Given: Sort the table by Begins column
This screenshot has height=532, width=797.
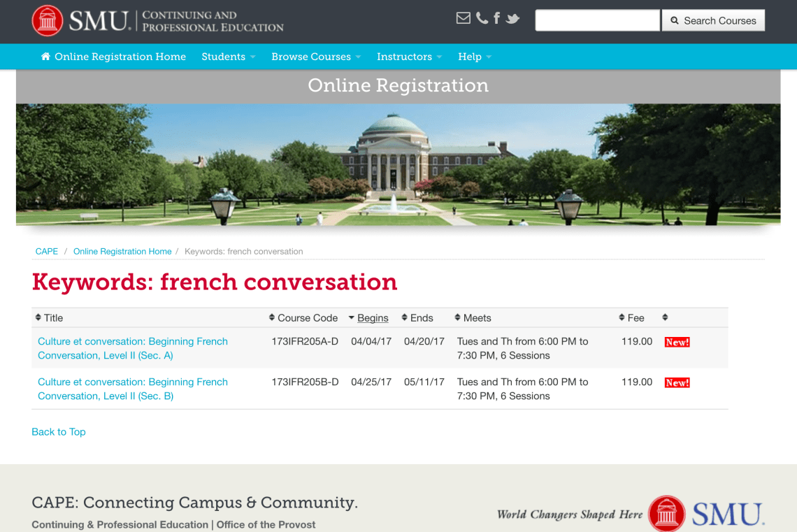Looking at the screenshot, I should [372, 318].
